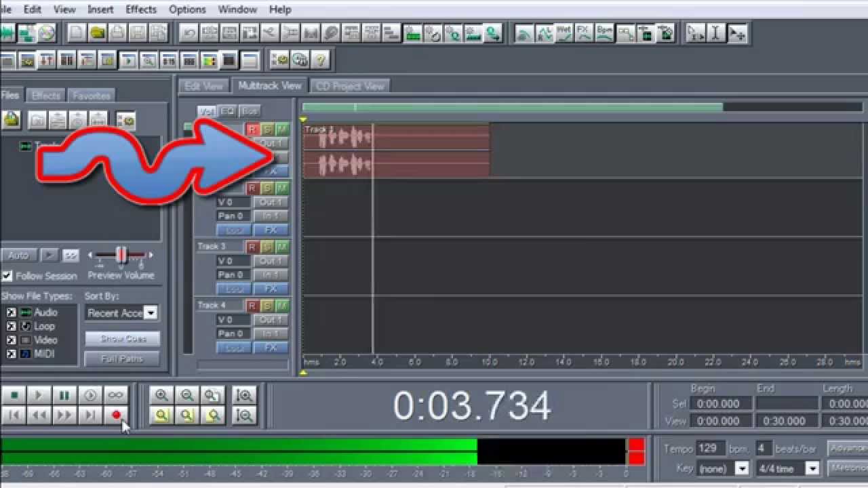868x488 pixels.
Task: Go to end with the last transport button
Action: pos(90,415)
